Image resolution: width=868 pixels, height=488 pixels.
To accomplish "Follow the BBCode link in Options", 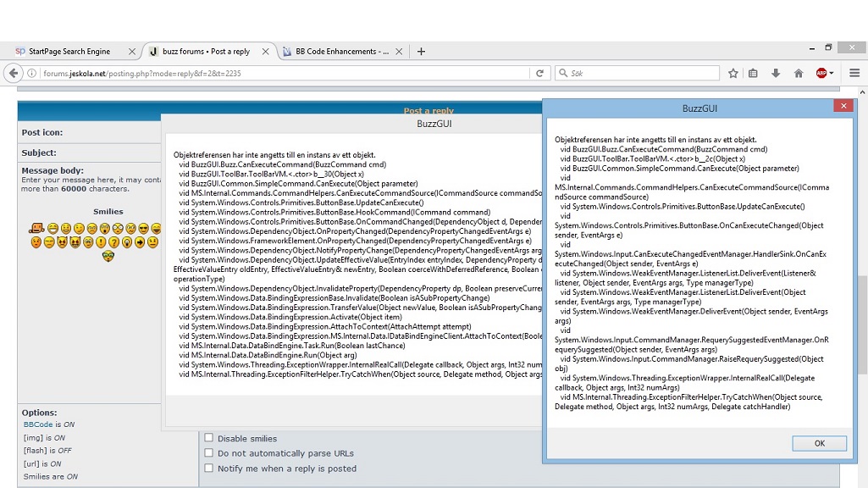I will click(37, 424).
